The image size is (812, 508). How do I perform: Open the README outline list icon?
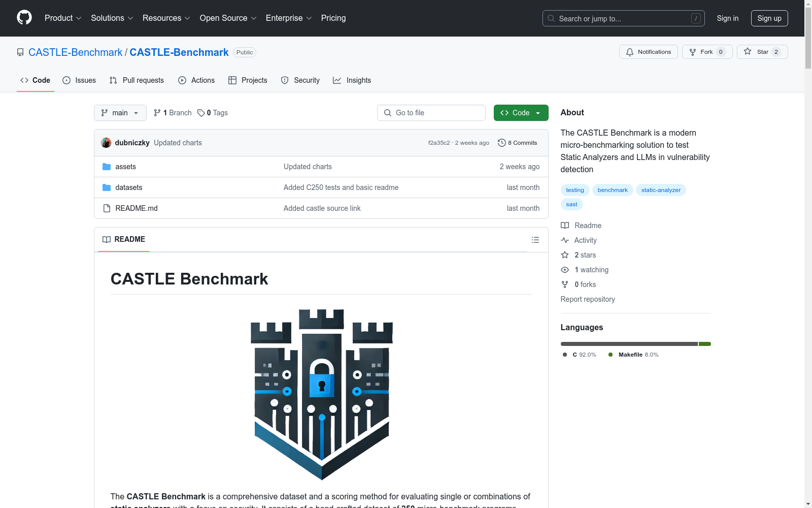click(535, 240)
